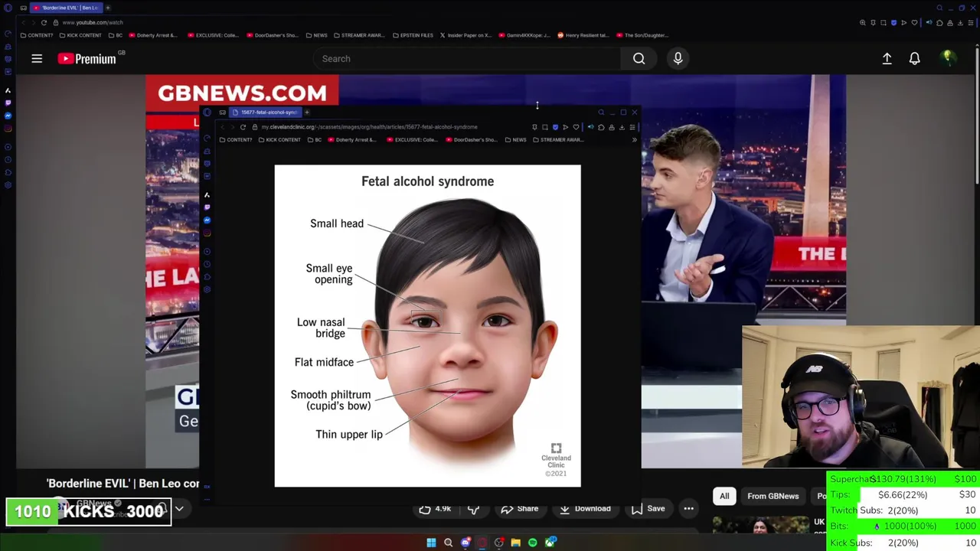Click the YouTube search magnifier button
The height and width of the screenshot is (551, 980).
pyautogui.click(x=639, y=58)
